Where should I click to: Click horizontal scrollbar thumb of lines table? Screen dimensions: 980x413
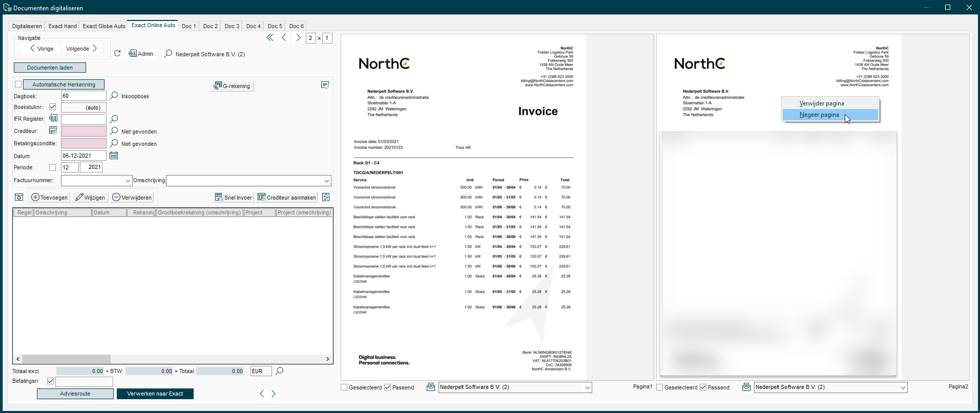[x=66, y=359]
